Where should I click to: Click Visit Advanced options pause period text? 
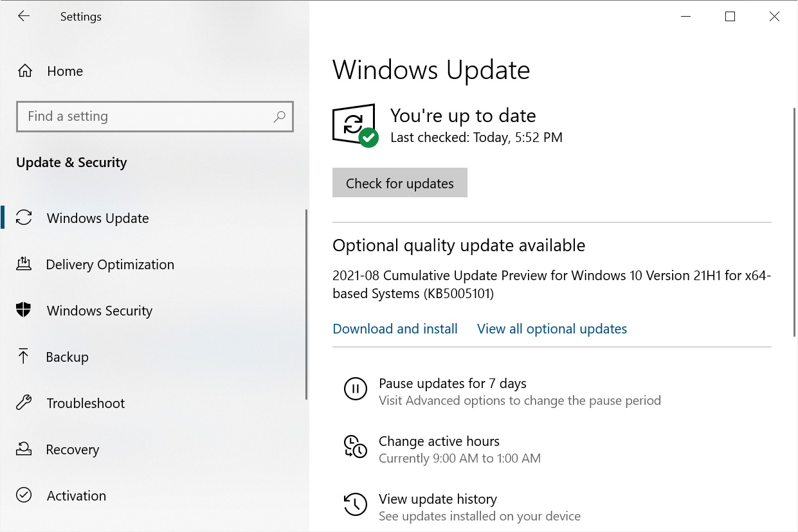[520, 401]
